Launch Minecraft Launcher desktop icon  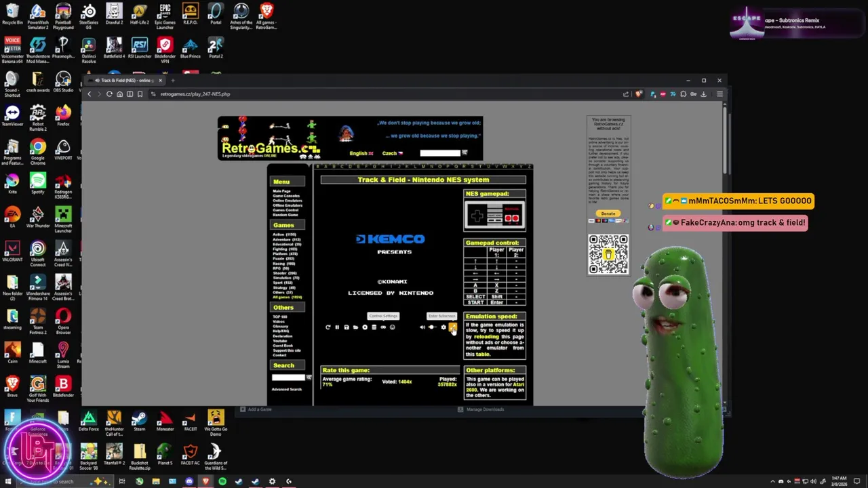click(63, 220)
